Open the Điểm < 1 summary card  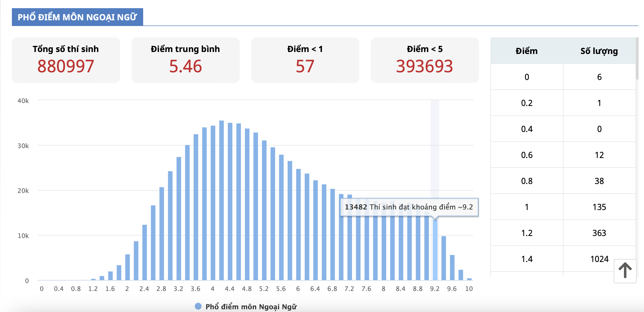pos(305,60)
